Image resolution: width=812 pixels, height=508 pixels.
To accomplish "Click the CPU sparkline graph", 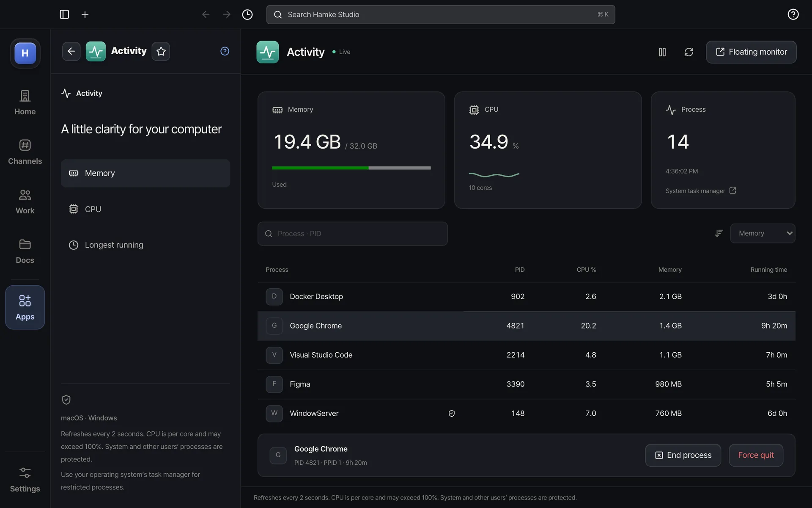I will (494, 174).
